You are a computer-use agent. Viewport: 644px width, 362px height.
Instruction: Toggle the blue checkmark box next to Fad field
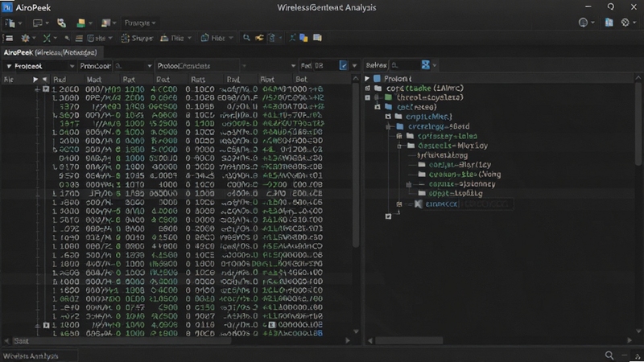pyautogui.click(x=344, y=65)
